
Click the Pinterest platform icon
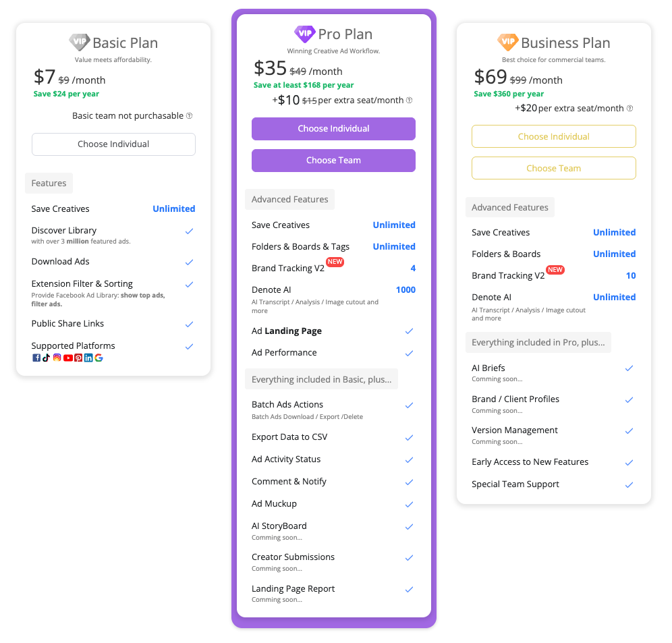[78, 358]
